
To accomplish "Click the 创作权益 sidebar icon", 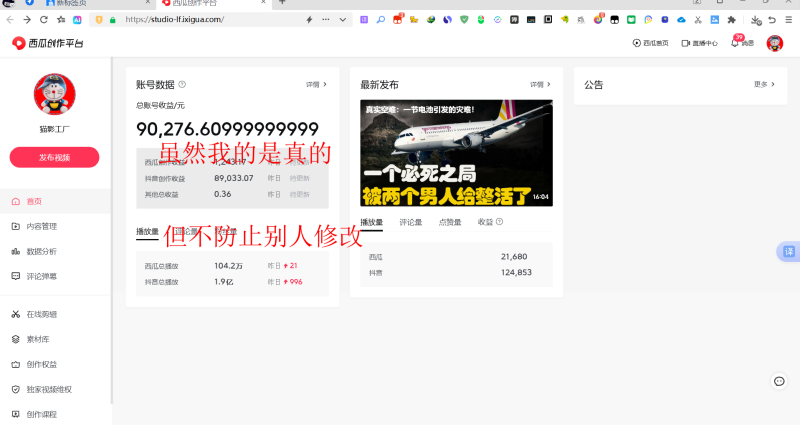I will point(16,364).
